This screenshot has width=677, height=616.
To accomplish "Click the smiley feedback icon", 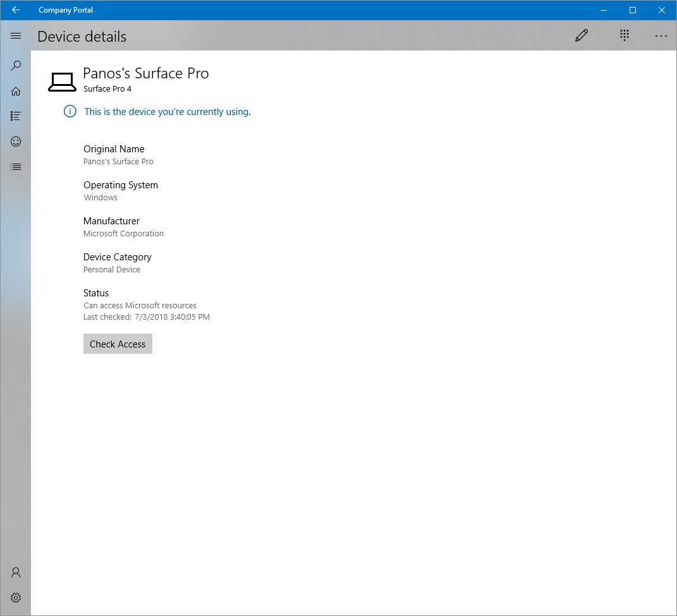I will [x=16, y=141].
